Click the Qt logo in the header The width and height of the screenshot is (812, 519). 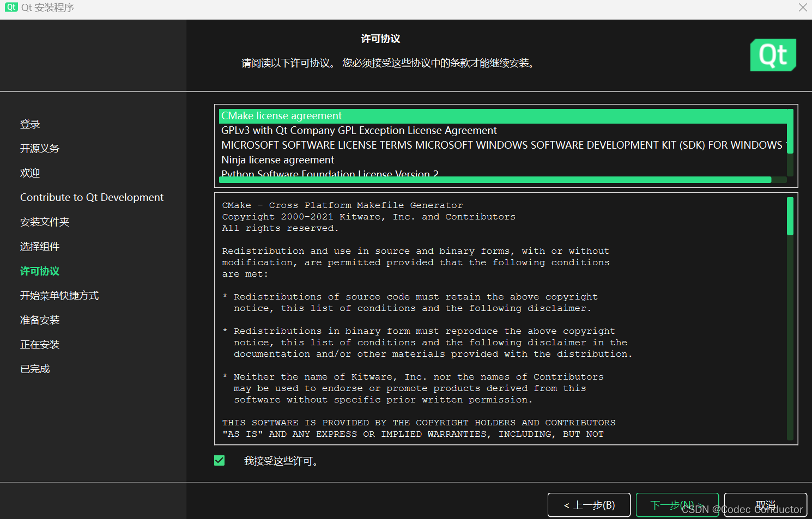click(x=773, y=55)
